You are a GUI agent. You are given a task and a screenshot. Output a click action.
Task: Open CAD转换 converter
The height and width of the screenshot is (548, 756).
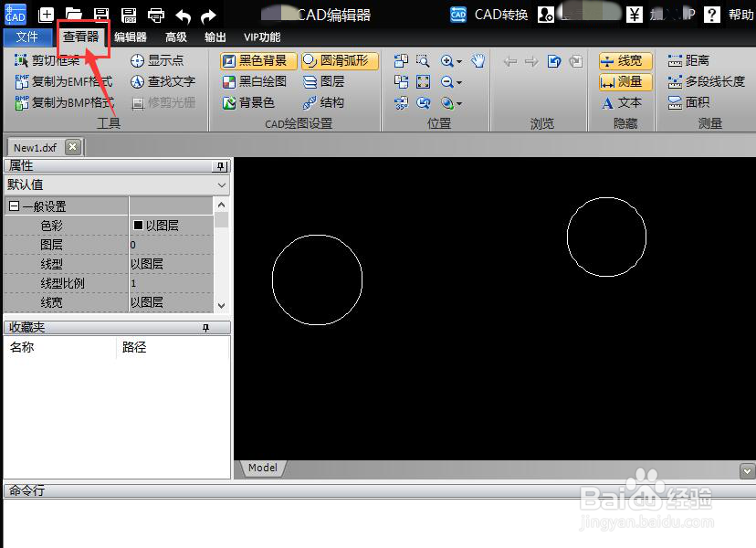click(488, 15)
